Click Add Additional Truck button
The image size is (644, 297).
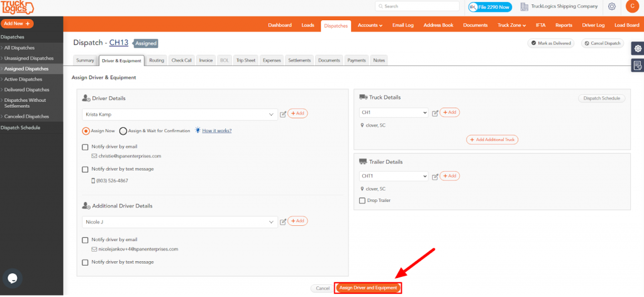click(x=492, y=140)
